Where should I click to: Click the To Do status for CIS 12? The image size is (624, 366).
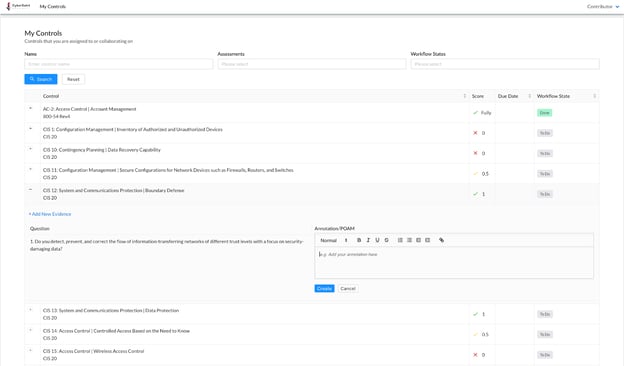[545, 194]
